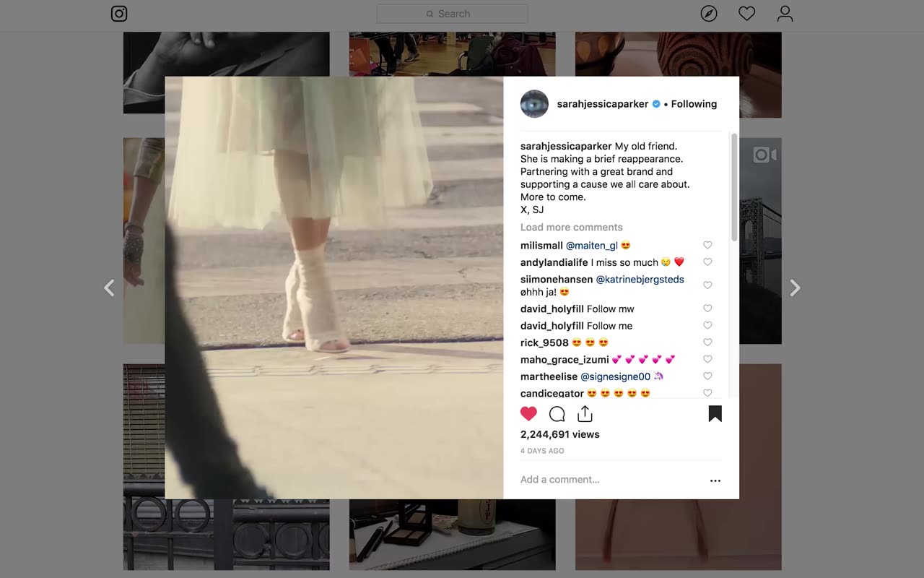Open the activity heart icon in header
The height and width of the screenshot is (578, 924).
coord(746,14)
